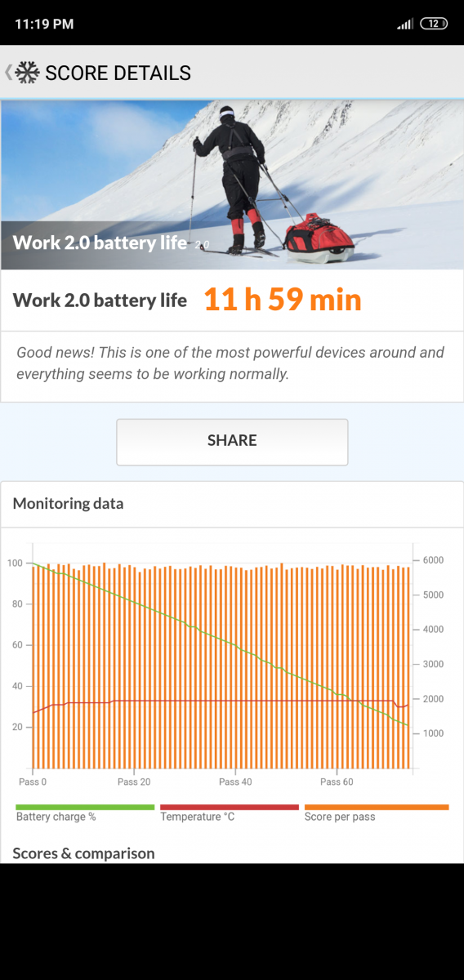
Task: Tap the battery indicator in status bar
Action: tap(434, 24)
